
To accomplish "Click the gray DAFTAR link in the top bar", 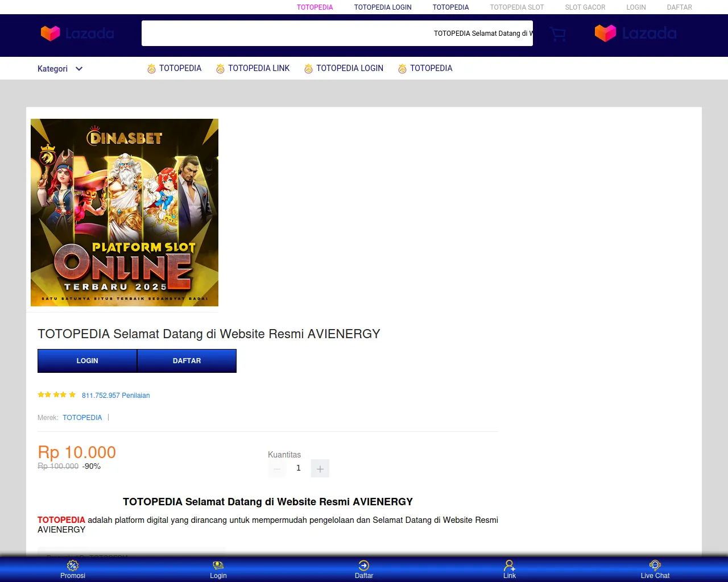I will pos(680,7).
